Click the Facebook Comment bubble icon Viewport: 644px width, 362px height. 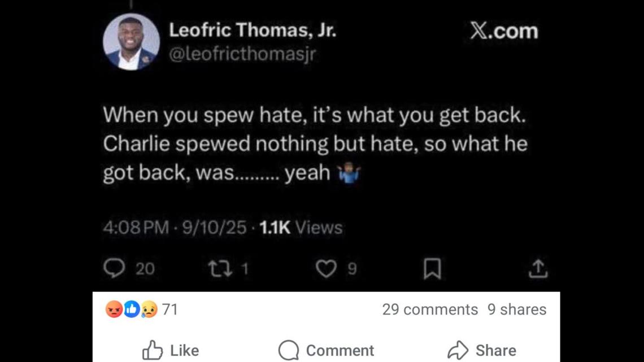(x=288, y=350)
